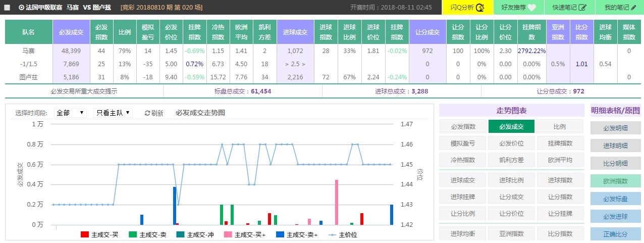Show the 让分成交 chart
Screen dimensions: 644x243
tap(511, 197)
